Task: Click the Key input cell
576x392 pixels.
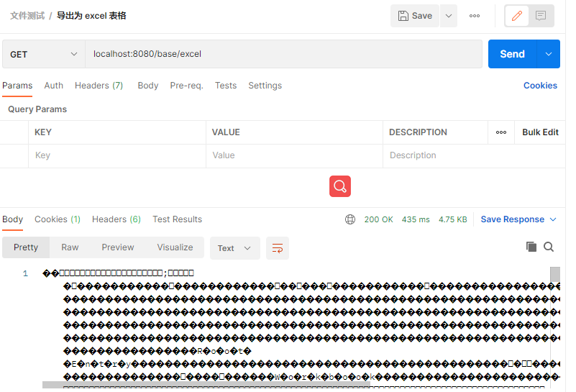Action: click(x=117, y=155)
